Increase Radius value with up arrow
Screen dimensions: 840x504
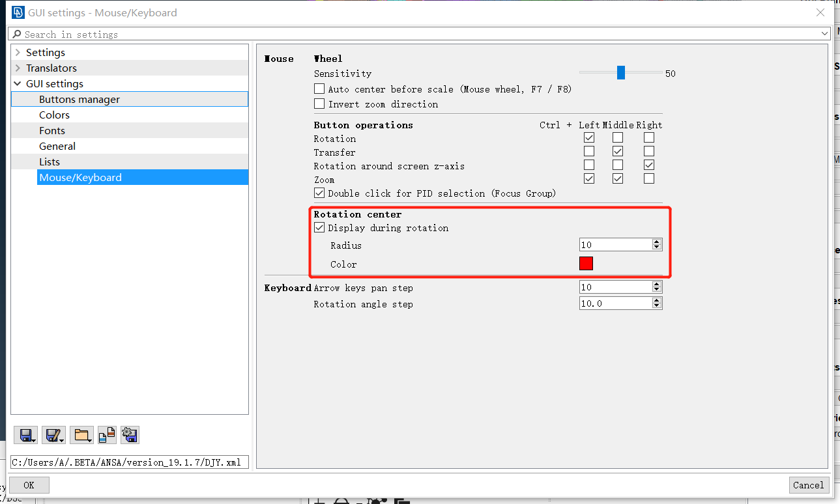(657, 242)
